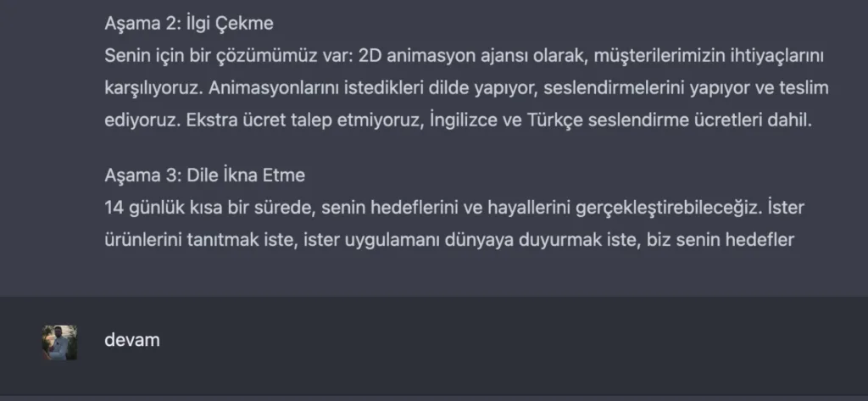Click the line starting "ürünlerini tanıtmak iste"
The image size is (868, 401).
click(449, 240)
